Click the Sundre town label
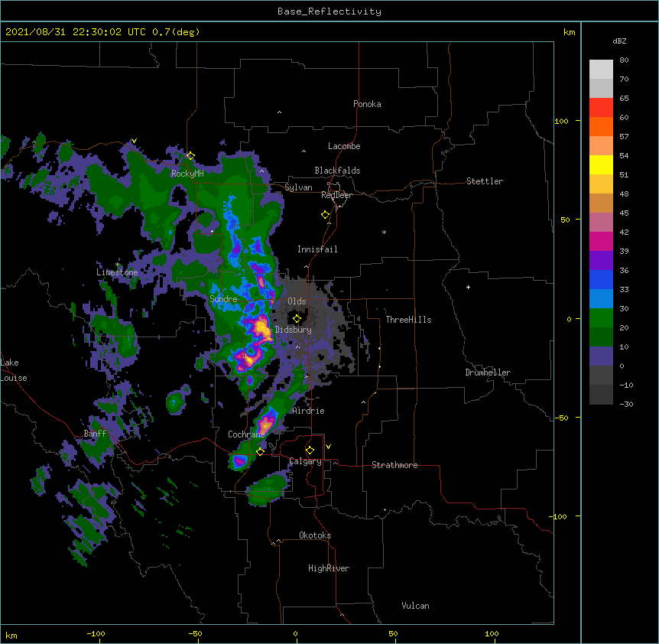The width and height of the screenshot is (659, 644). 223,299
